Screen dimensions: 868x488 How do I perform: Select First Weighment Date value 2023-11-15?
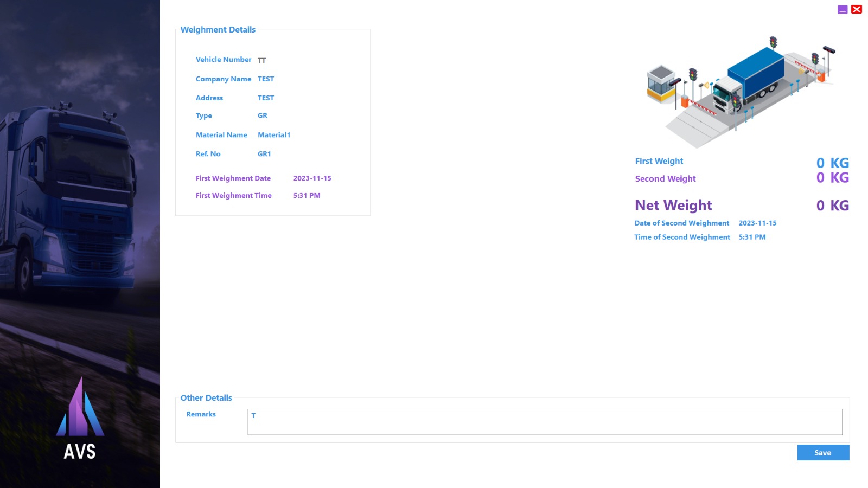click(312, 178)
